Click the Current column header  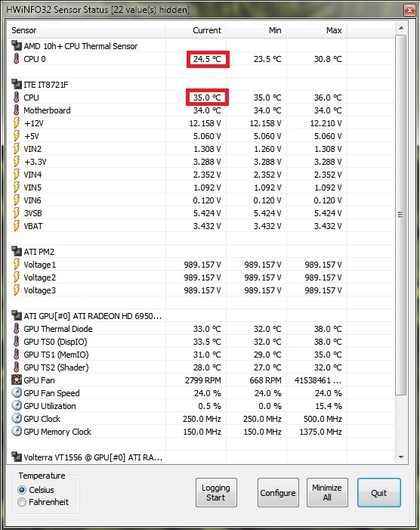point(196,30)
